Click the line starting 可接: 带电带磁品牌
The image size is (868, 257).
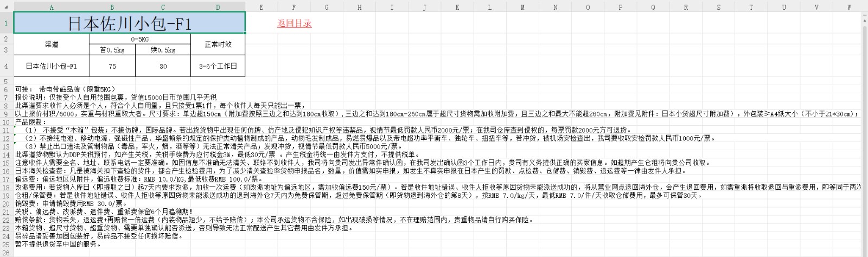pyautogui.click(x=65, y=89)
